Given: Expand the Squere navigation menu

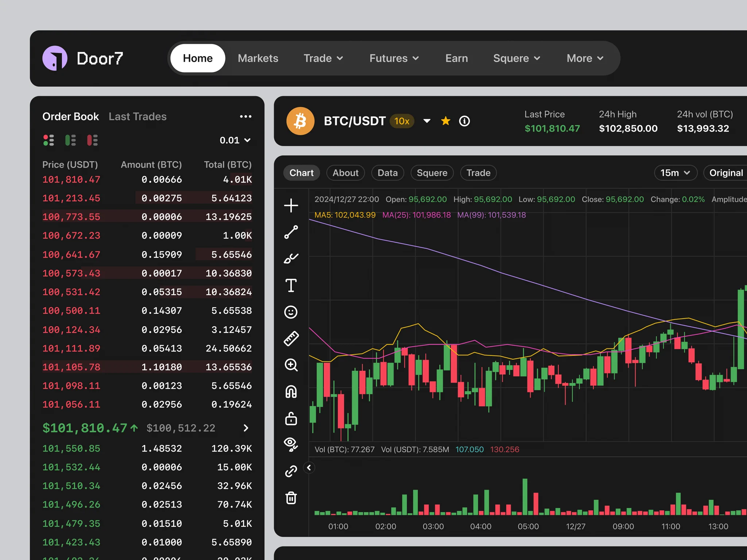Looking at the screenshot, I should (x=517, y=58).
